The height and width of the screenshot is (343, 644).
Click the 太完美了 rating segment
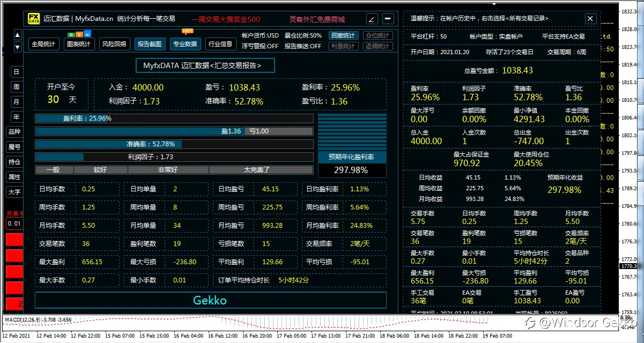(261, 170)
